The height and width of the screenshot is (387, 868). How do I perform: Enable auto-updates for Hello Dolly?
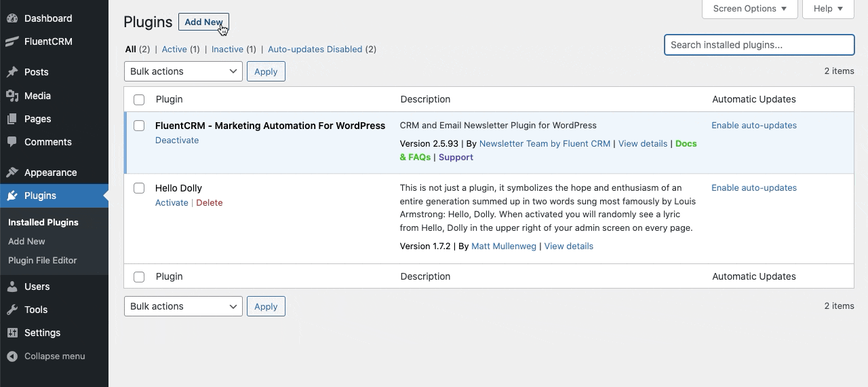pos(754,187)
